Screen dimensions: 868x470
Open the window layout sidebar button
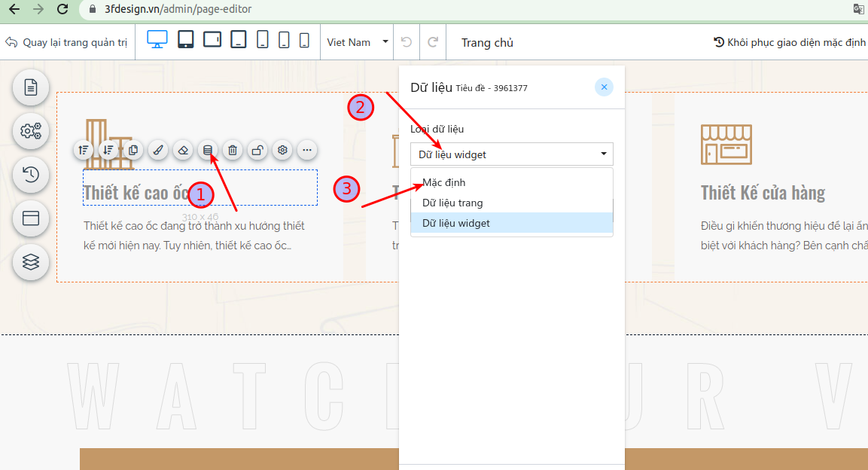point(31,218)
